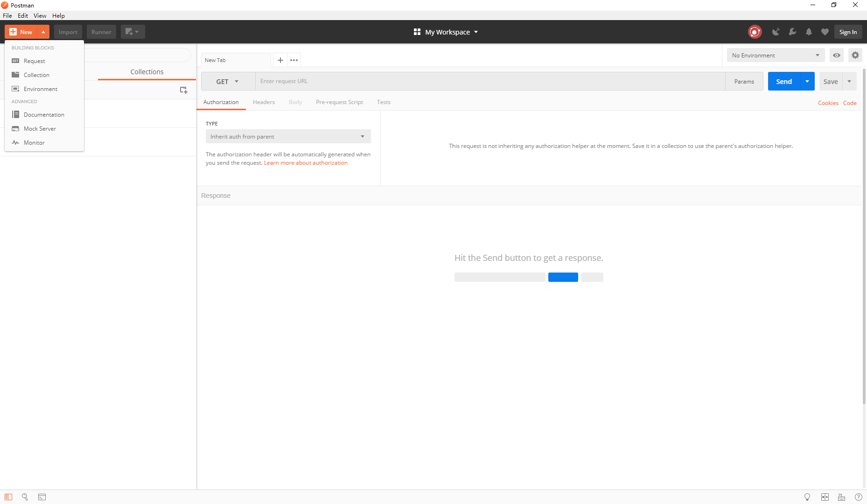Screen dimensions: 867x504
Task: Expand the Send options arrow
Action: tap(807, 81)
